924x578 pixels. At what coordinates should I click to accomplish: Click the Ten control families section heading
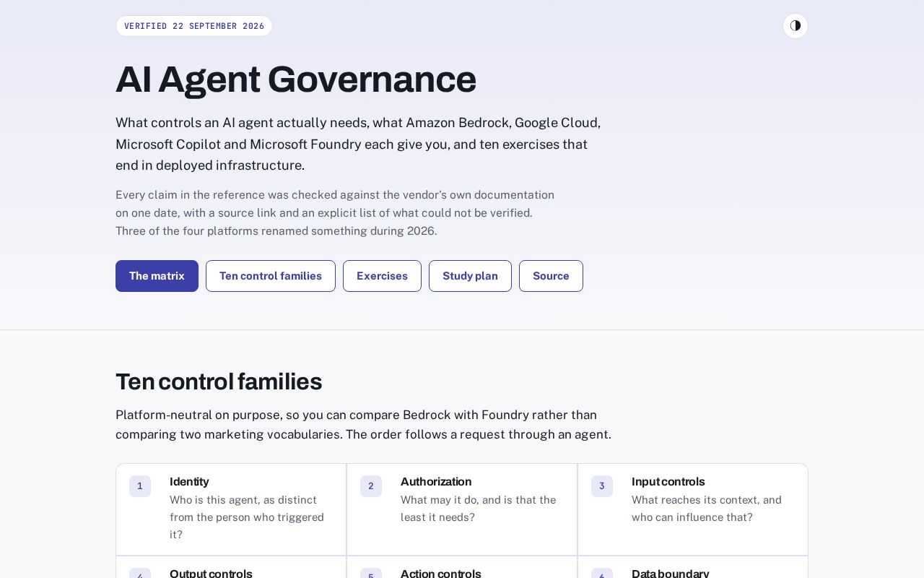[219, 381]
